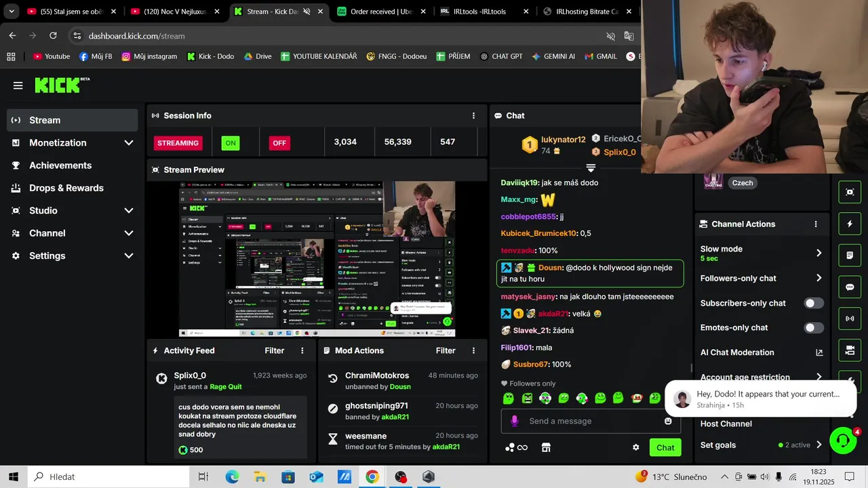
Task: Open Activity Feed Filter dropdown
Action: pos(274,350)
